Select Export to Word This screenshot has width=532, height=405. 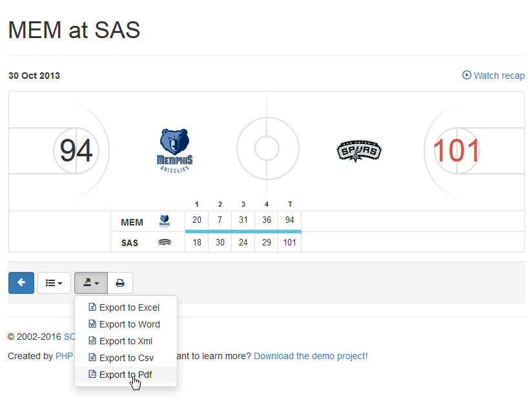point(129,324)
